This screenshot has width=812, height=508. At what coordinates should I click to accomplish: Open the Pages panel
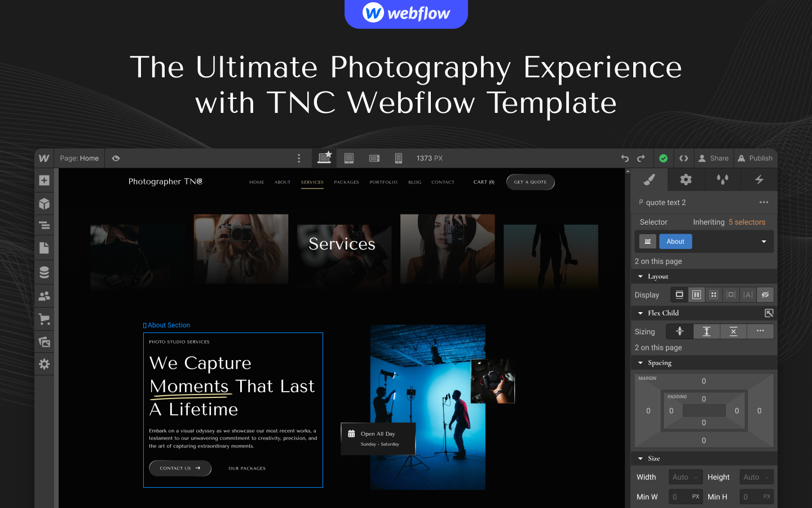coord(44,247)
